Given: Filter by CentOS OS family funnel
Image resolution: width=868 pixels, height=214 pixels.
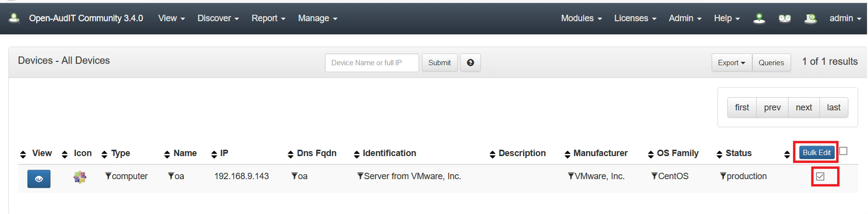Looking at the screenshot, I should [654, 176].
